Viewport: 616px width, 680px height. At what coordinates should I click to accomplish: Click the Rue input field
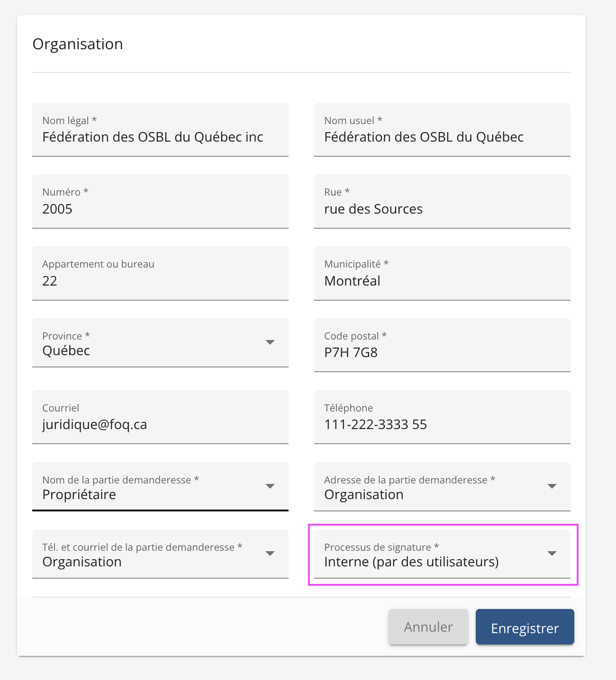[442, 209]
